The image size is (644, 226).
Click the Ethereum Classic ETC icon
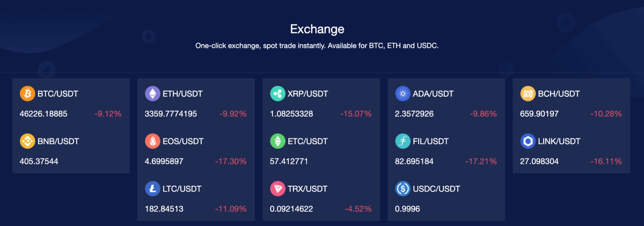278,141
